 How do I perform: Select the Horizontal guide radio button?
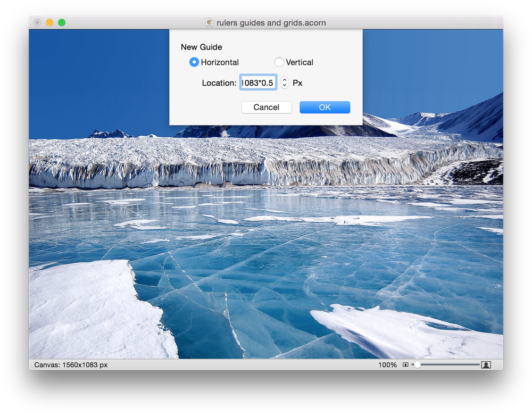pos(194,62)
